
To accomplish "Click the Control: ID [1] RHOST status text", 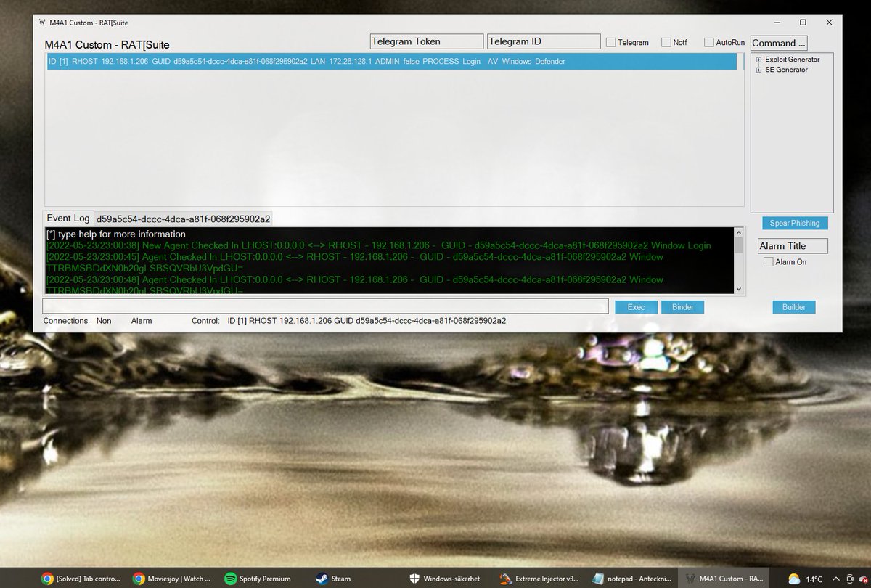I will pos(349,321).
